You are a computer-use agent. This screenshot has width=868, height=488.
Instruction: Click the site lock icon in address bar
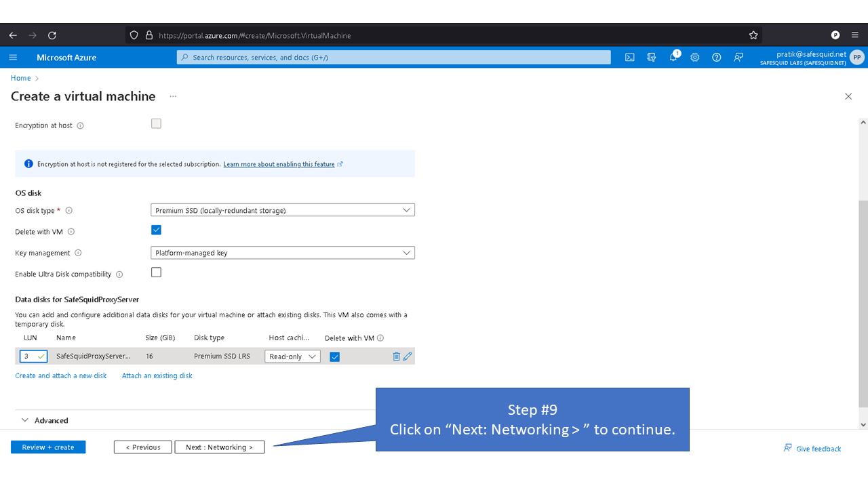point(149,35)
